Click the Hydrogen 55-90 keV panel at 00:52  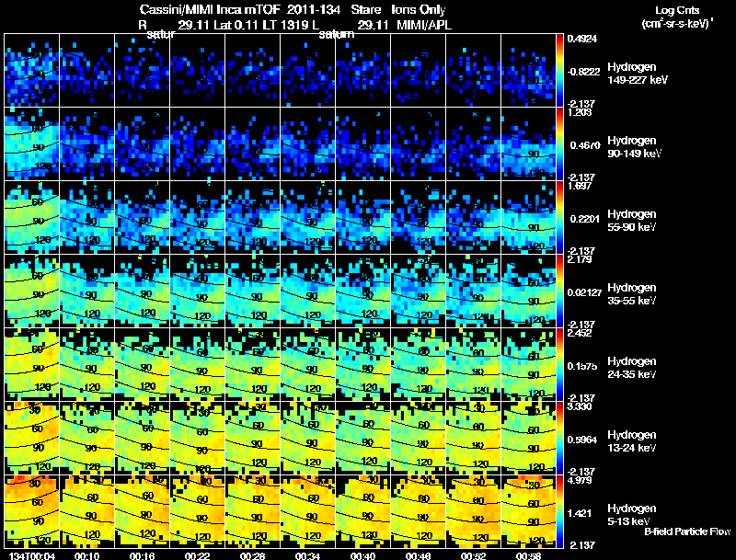[473, 218]
